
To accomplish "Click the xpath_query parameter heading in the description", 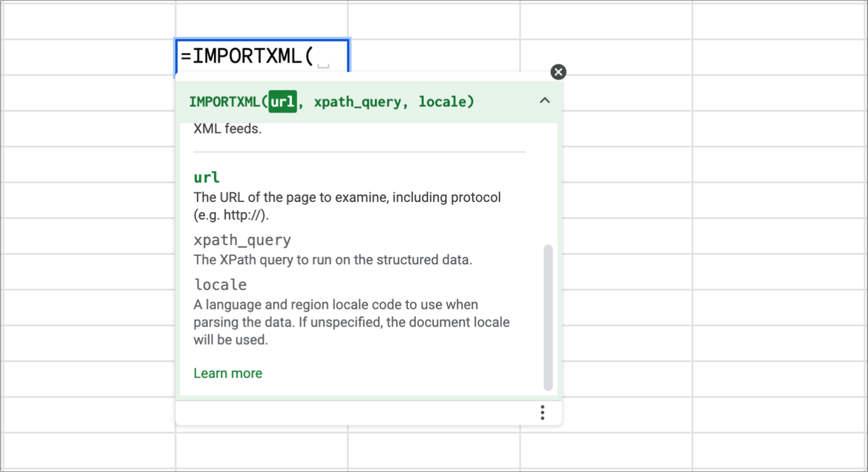I will click(x=242, y=240).
